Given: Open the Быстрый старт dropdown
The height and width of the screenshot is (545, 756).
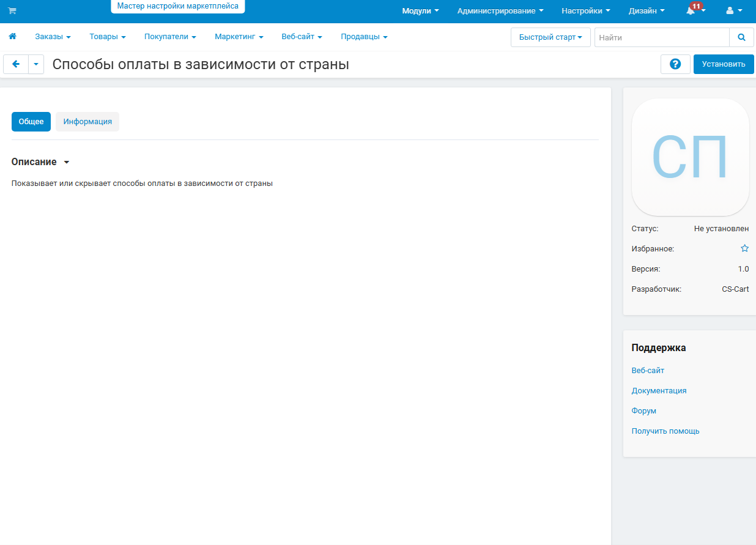Looking at the screenshot, I should [550, 37].
